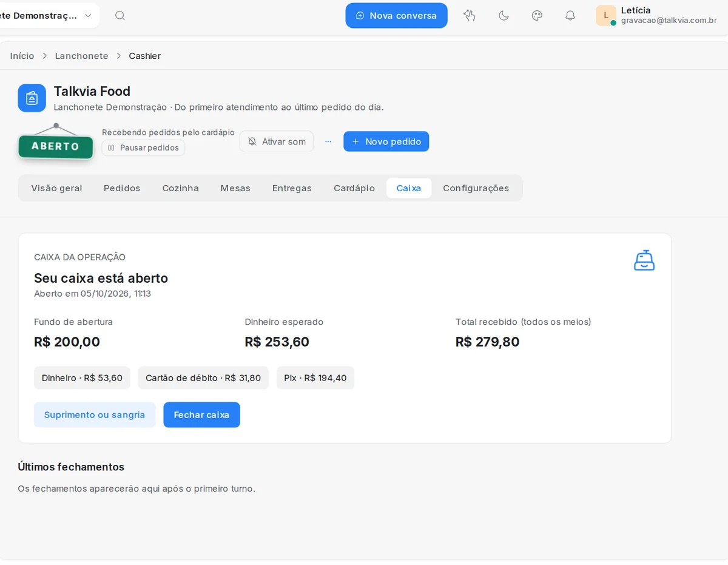Select the Mesas tab
This screenshot has height=565, width=728.
(x=235, y=188)
